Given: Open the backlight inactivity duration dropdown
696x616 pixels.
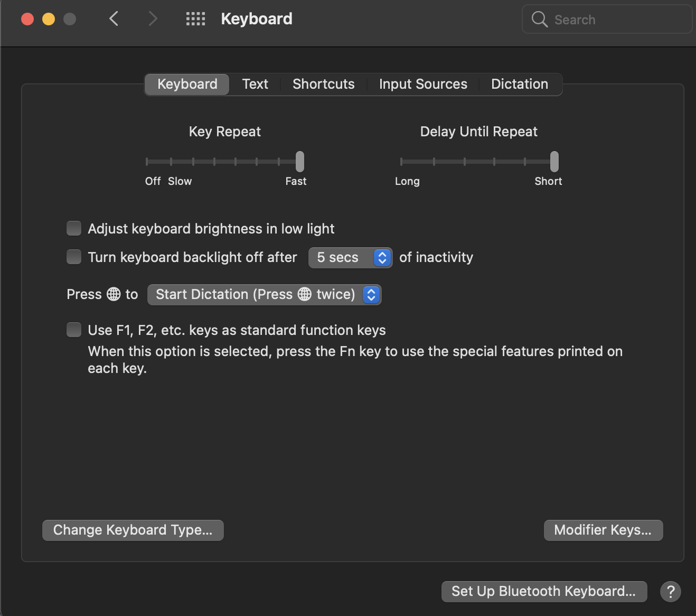Looking at the screenshot, I should 381,258.
